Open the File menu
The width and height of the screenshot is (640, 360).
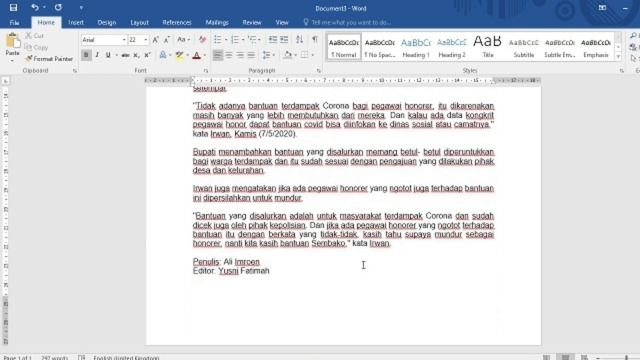(14, 22)
